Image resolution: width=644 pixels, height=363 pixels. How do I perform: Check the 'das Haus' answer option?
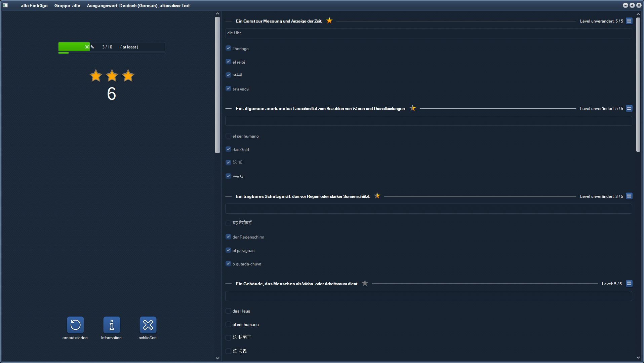pyautogui.click(x=228, y=311)
